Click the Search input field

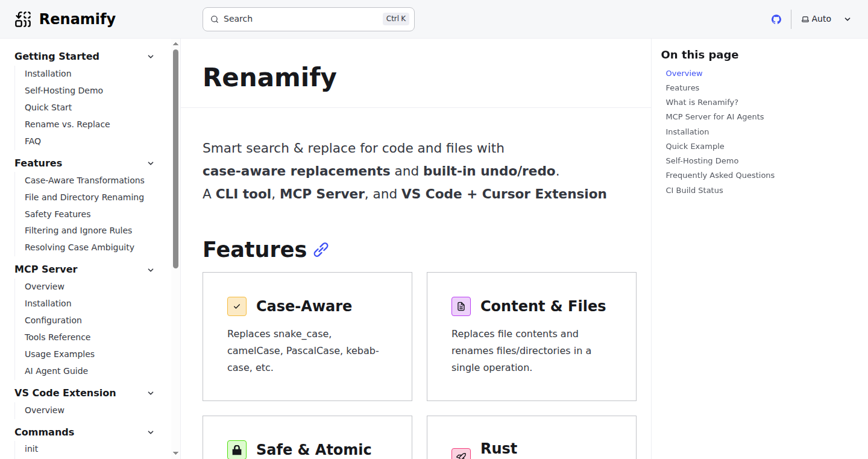(309, 19)
